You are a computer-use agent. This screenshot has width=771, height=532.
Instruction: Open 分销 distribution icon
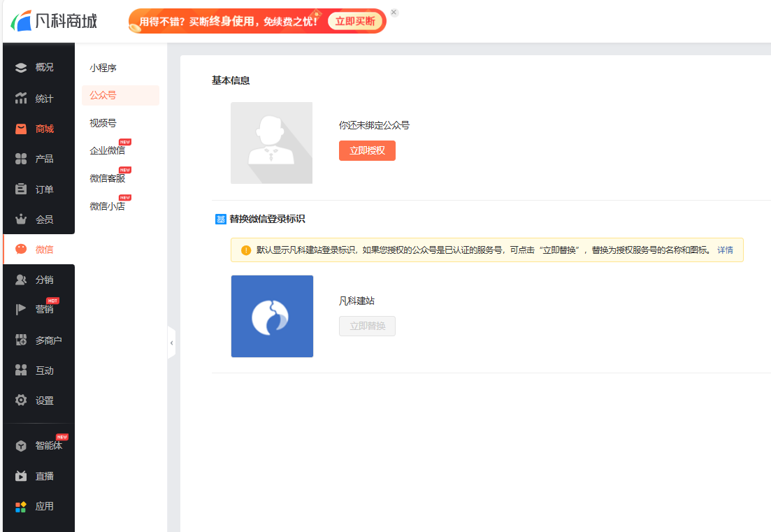click(21, 280)
